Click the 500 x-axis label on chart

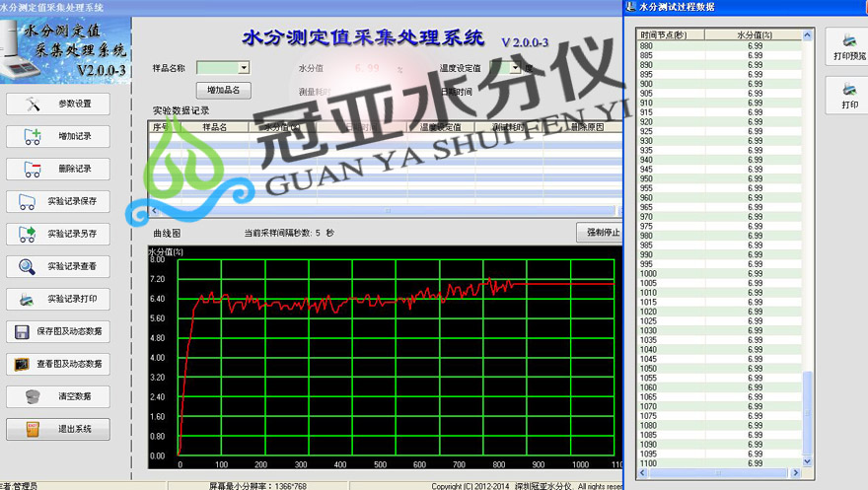pyautogui.click(x=381, y=464)
